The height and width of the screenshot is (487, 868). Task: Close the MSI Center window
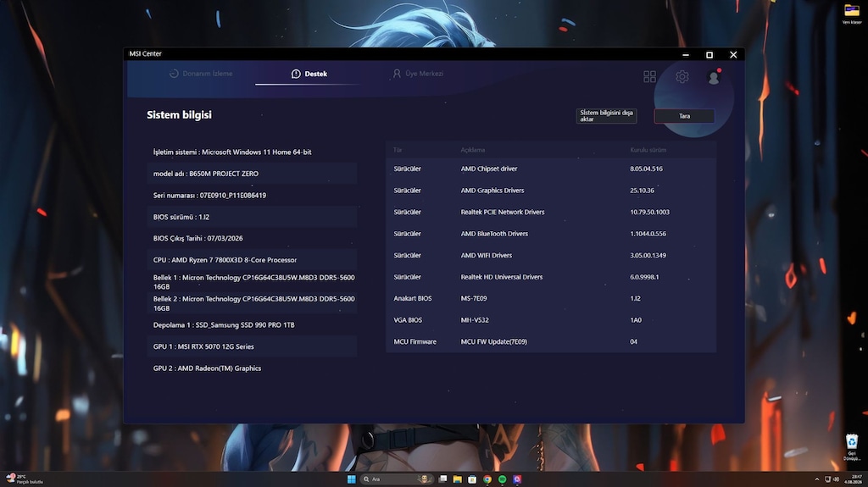733,54
